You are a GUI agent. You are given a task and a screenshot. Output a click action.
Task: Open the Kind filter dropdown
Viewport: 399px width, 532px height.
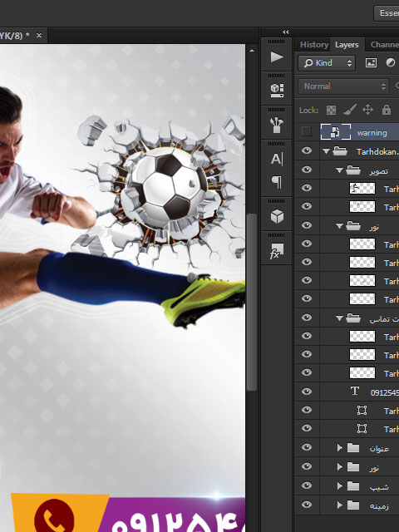pos(327,63)
